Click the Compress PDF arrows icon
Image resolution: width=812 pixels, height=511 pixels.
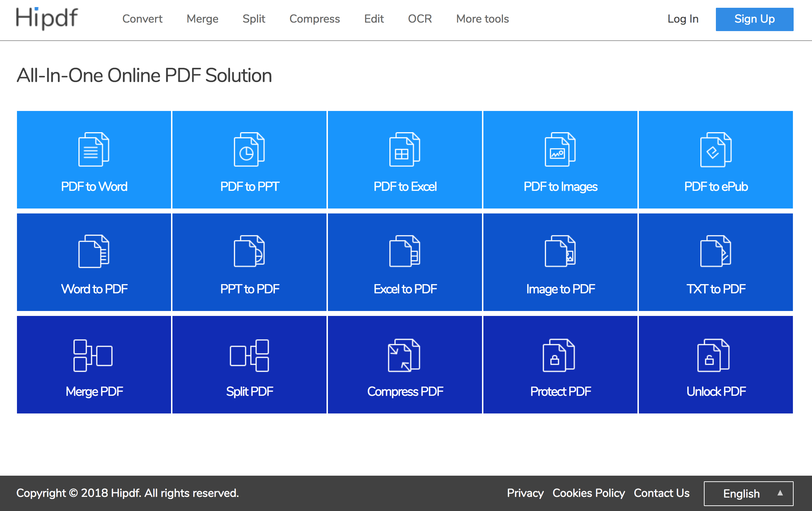[404, 356]
